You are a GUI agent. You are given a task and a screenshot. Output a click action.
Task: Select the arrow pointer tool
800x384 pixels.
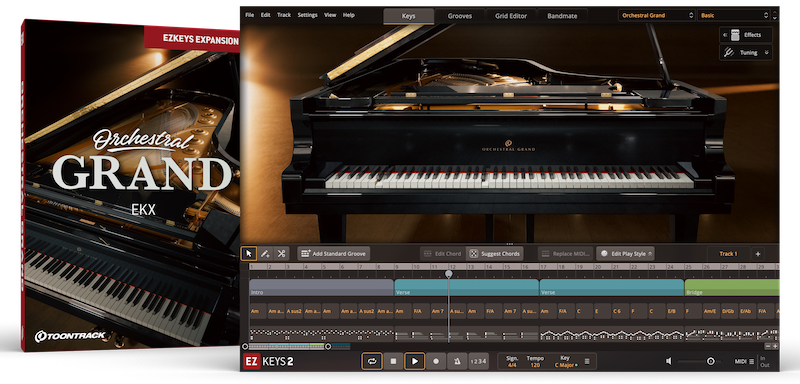249,253
